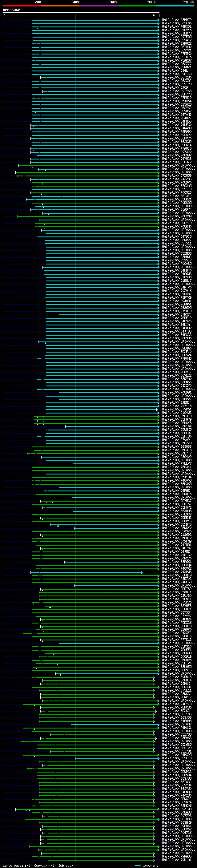Choose the UniRef100_C1EBY8 entry

(x=177, y=33)
